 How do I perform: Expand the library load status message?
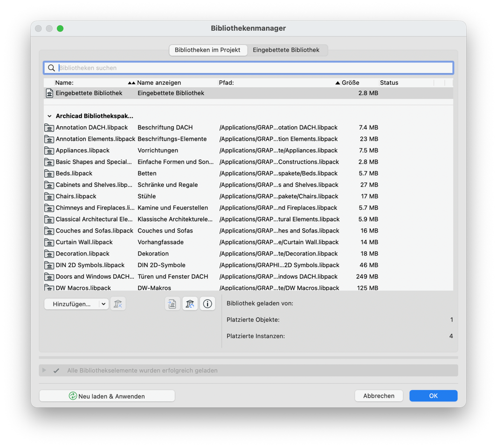pos(44,370)
